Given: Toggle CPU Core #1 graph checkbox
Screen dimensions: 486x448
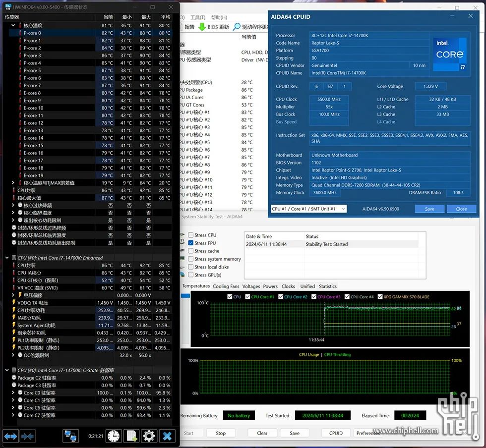Looking at the screenshot, I should [247, 296].
